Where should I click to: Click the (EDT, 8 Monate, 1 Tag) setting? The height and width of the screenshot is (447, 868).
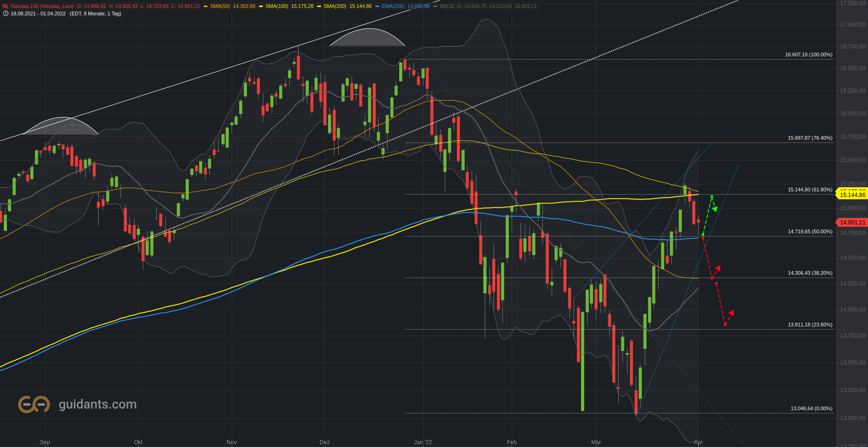pos(95,14)
